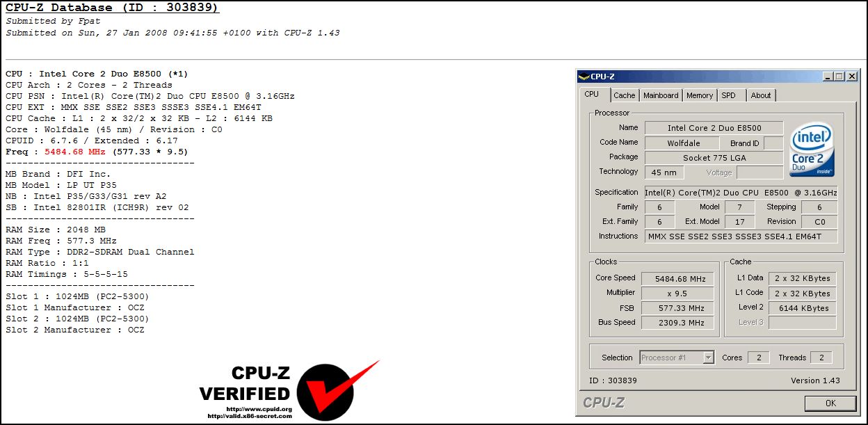
Task: Click the 'Submitted by Fpat' text
Action: (x=53, y=22)
